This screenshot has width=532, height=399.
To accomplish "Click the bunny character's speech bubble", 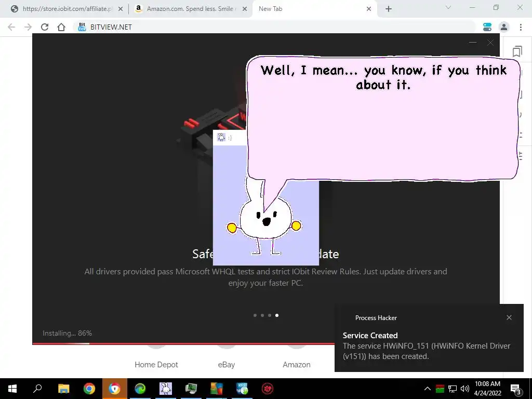I will tap(383, 118).
